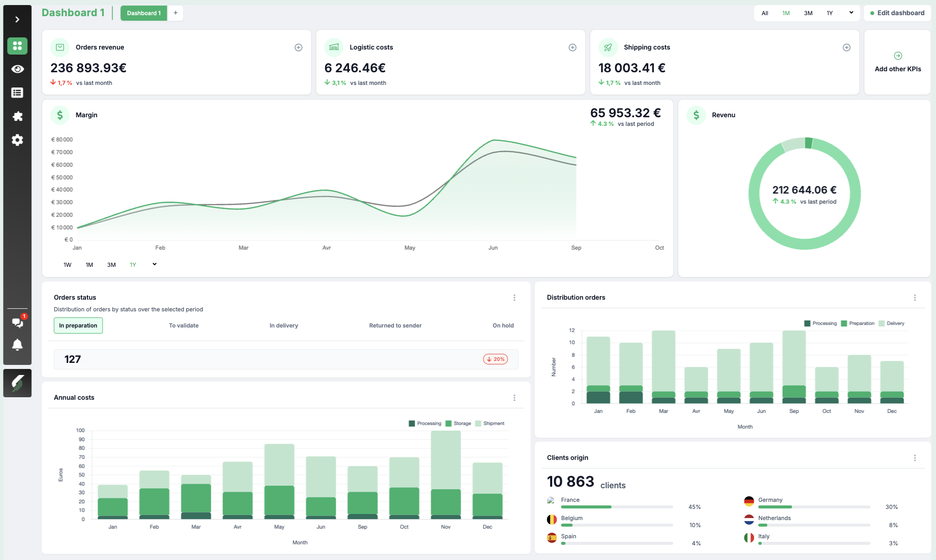Click the notifications bell icon
936x560 pixels.
point(17,345)
